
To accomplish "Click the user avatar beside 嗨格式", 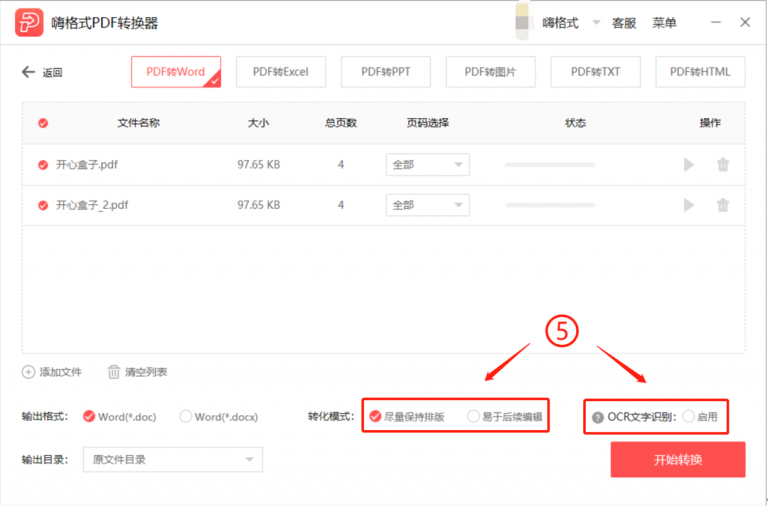I will 522,22.
